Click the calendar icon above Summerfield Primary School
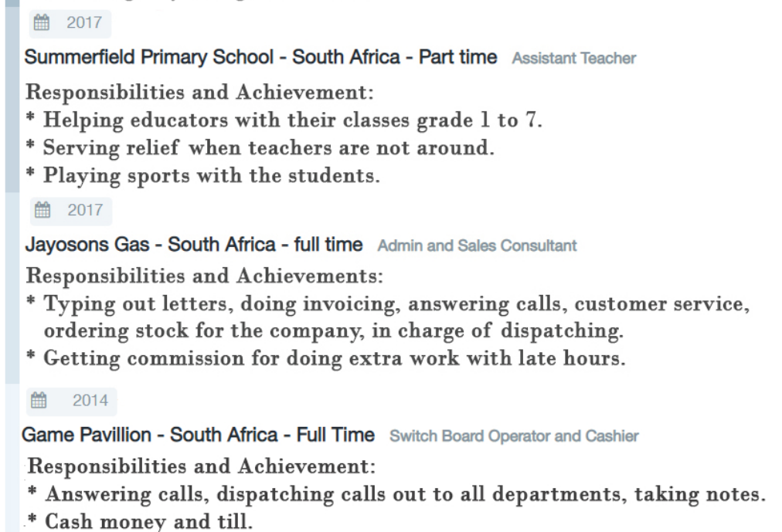The width and height of the screenshot is (782, 532). (42, 23)
